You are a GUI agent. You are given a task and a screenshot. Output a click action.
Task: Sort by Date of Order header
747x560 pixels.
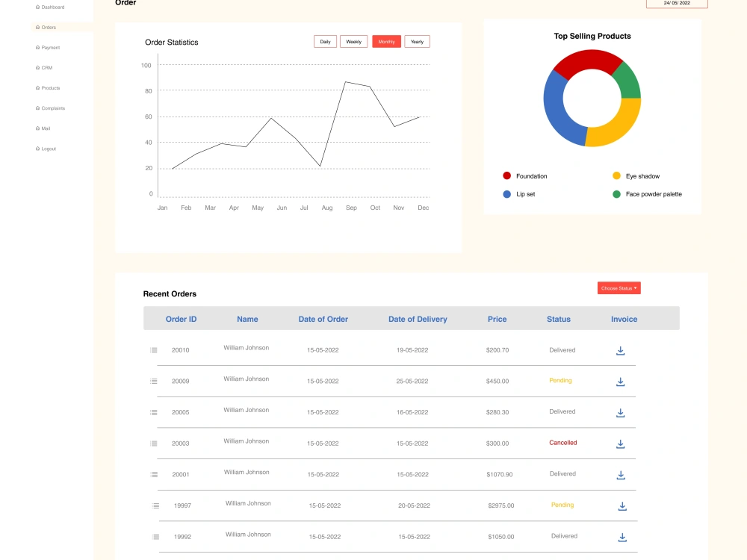click(323, 319)
